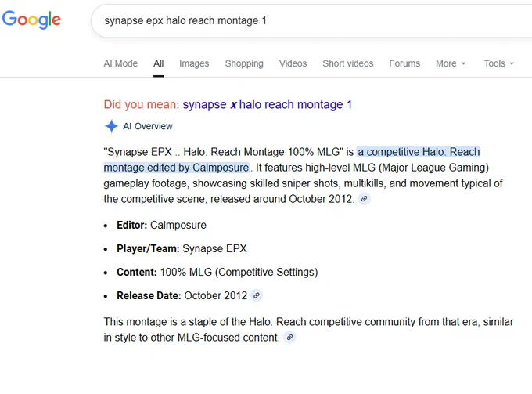Open source link icon after October 2012 paragraph

(364, 199)
